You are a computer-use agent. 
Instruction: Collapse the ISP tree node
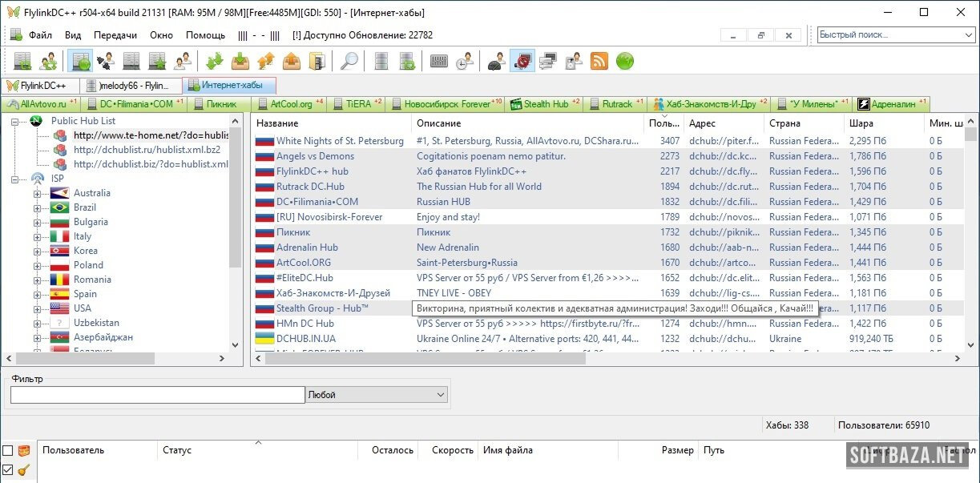pos(15,179)
